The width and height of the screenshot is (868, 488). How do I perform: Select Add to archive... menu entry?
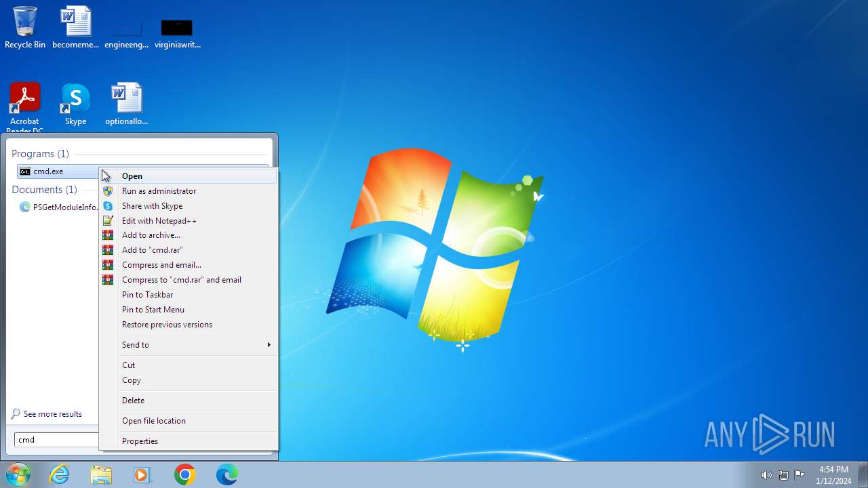point(189,235)
